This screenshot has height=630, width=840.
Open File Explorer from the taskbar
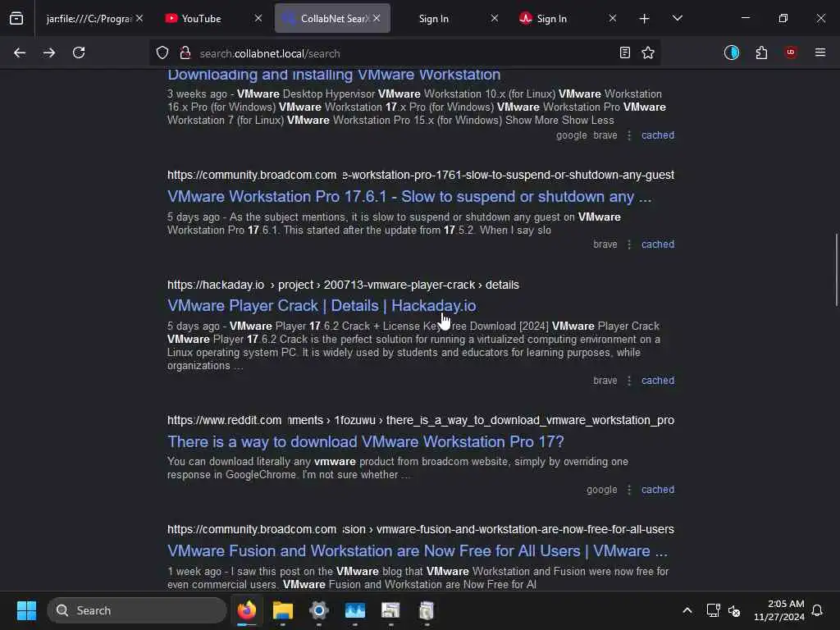pos(283,610)
